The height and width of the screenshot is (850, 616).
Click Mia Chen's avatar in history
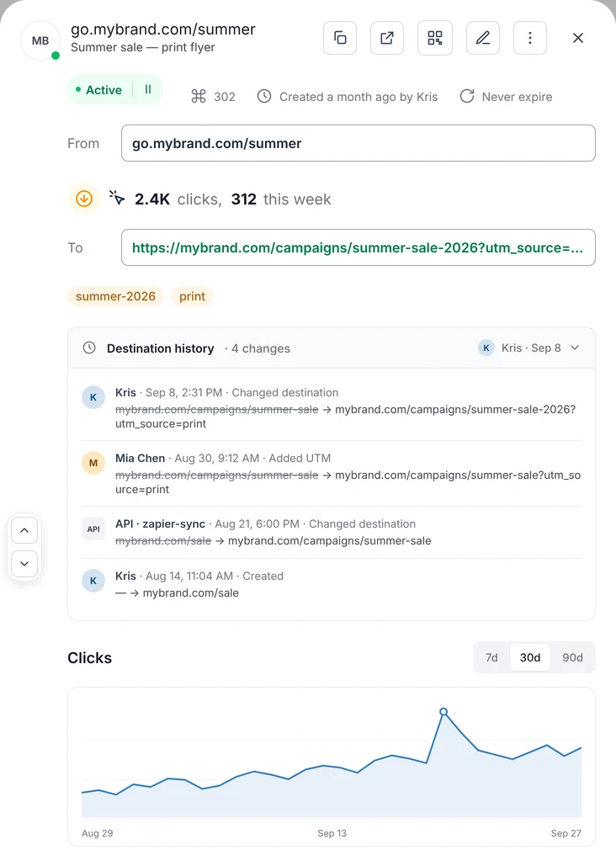pos(93,463)
